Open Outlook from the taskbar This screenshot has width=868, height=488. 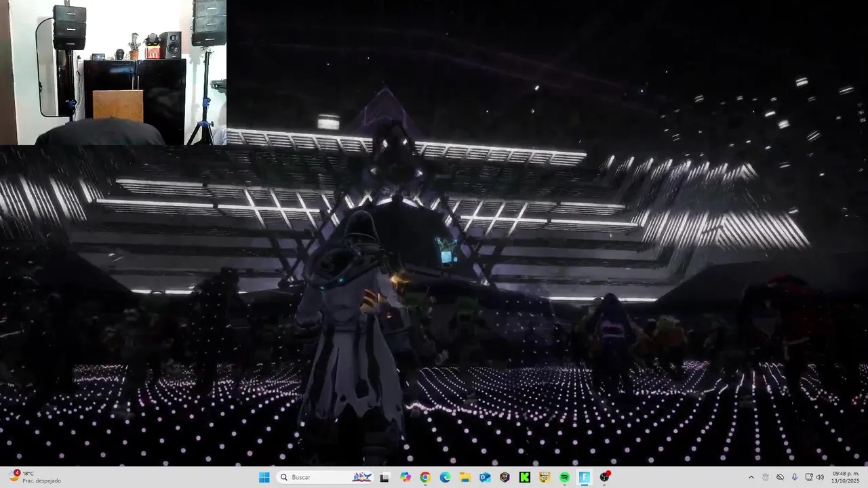[x=485, y=477]
